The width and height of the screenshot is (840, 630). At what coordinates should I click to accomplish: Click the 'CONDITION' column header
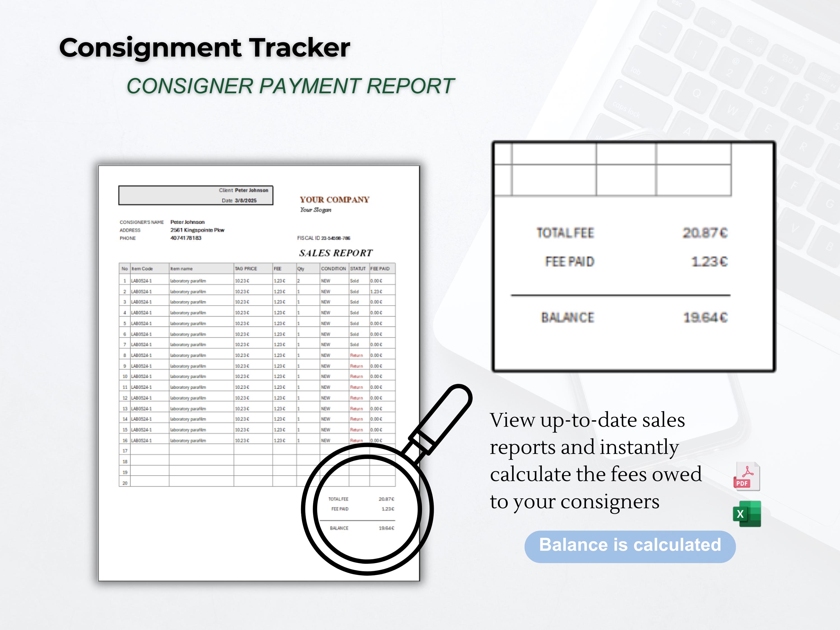334,269
